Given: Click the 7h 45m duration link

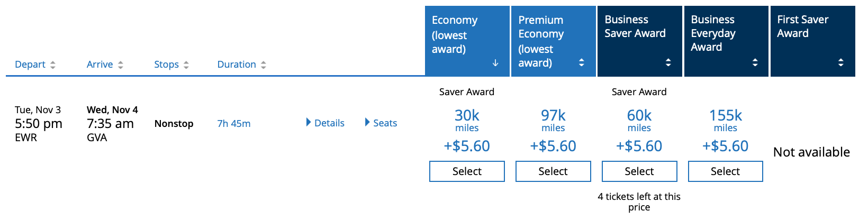Looking at the screenshot, I should [x=234, y=123].
